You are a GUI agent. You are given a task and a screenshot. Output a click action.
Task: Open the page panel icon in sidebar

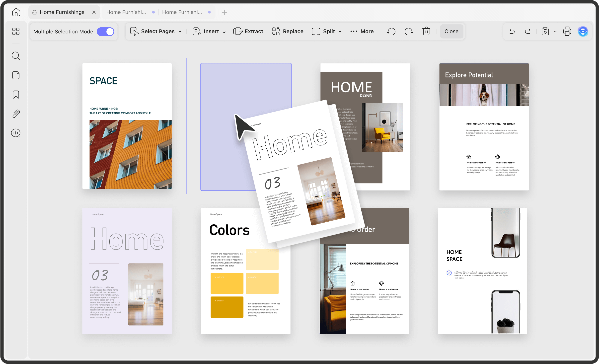coord(16,75)
